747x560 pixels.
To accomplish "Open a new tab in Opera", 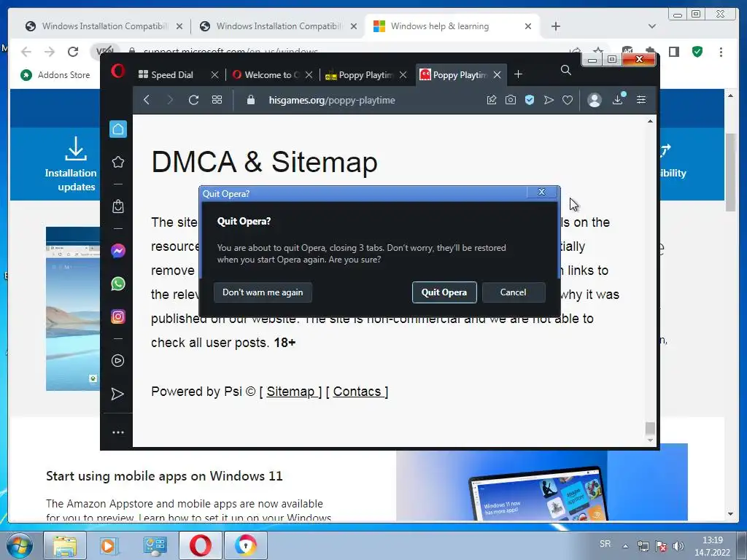I will [x=519, y=74].
